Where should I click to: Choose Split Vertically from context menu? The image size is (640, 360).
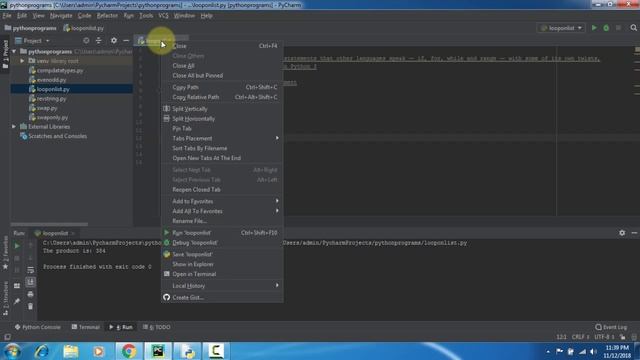[x=222, y=109]
